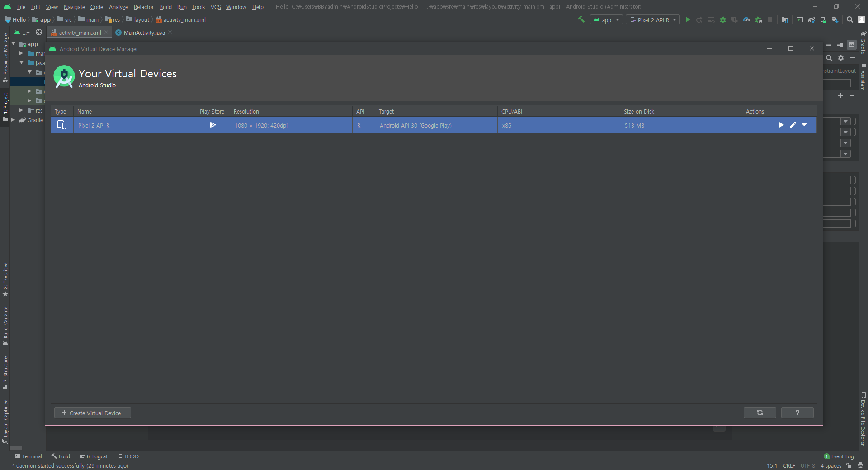Open the Favorites side panel
This screenshot has height=470, width=868.
coord(5,279)
